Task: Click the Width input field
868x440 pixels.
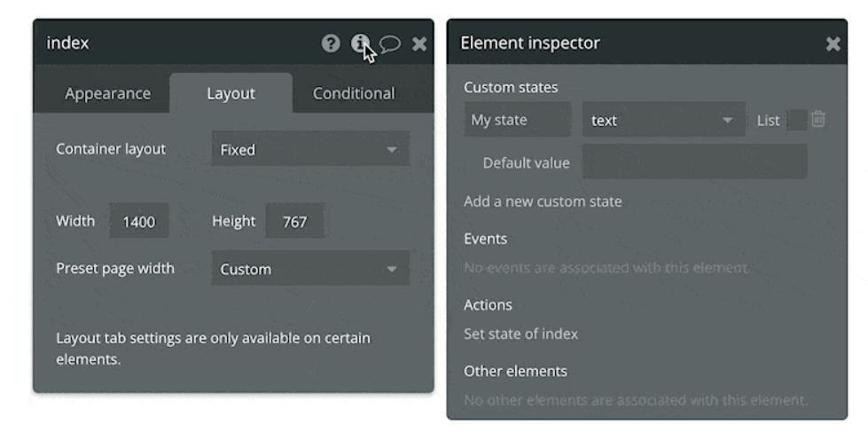Action: click(139, 221)
